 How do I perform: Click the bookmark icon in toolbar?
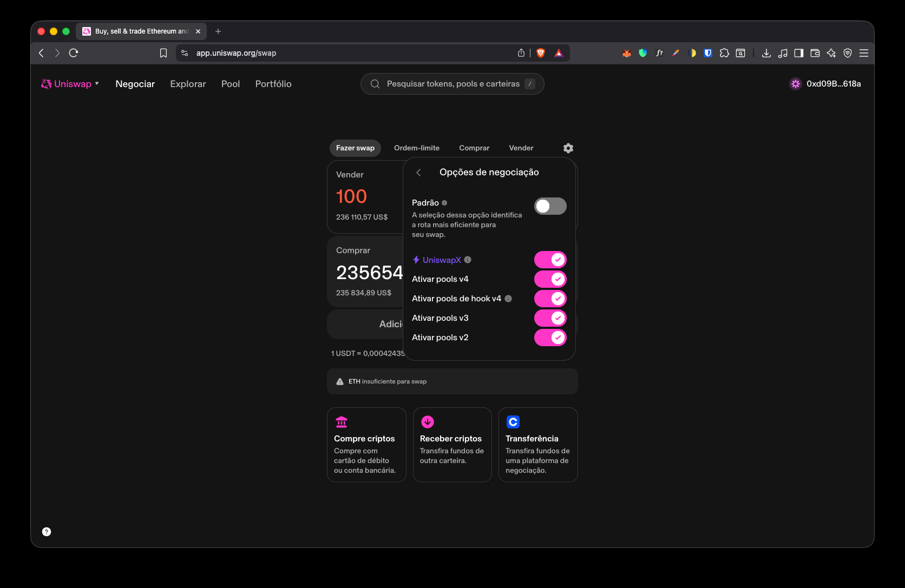click(163, 53)
